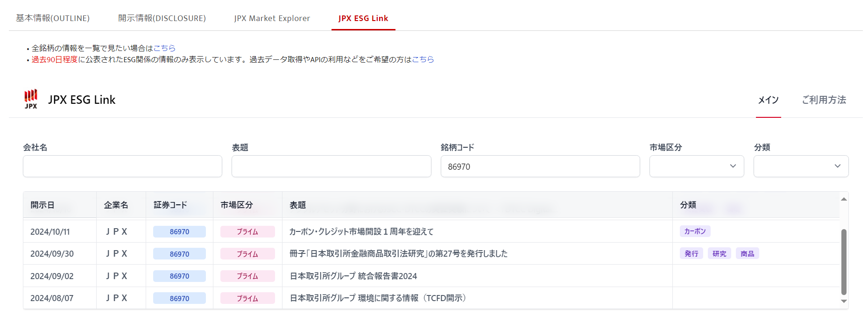The image size is (868, 324).
Task: Click プライム badge in 2024/09/30 row
Action: pyautogui.click(x=247, y=254)
